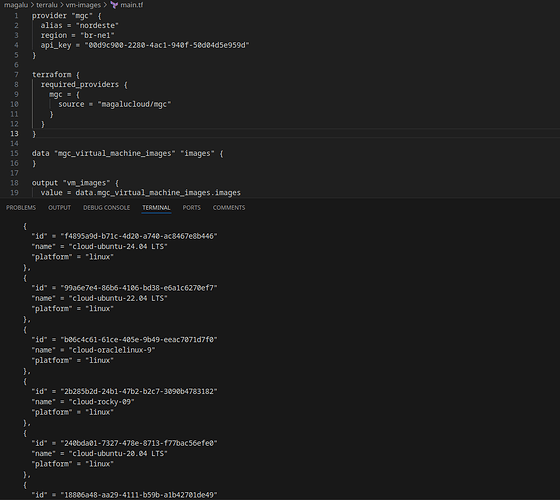This screenshot has height=500, width=560.
Task: Click the data mgc_virtual_machine_images line
Action: (x=128, y=154)
